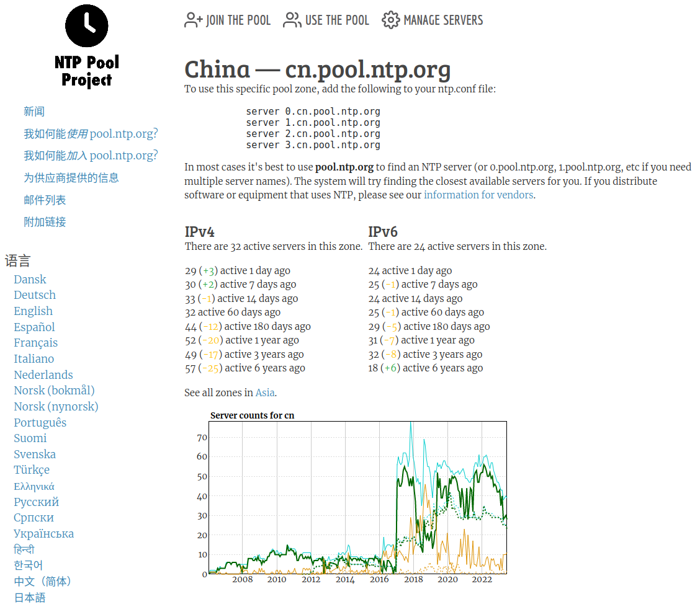
Task: Switch language to Norsk (nynorsk)
Action: [56, 406]
